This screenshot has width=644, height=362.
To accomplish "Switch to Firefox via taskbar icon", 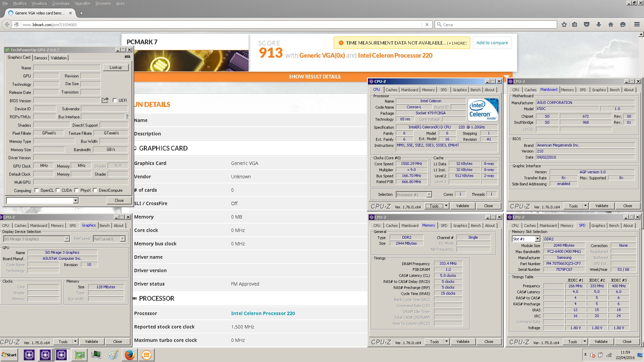I will pyautogui.click(x=129, y=355).
